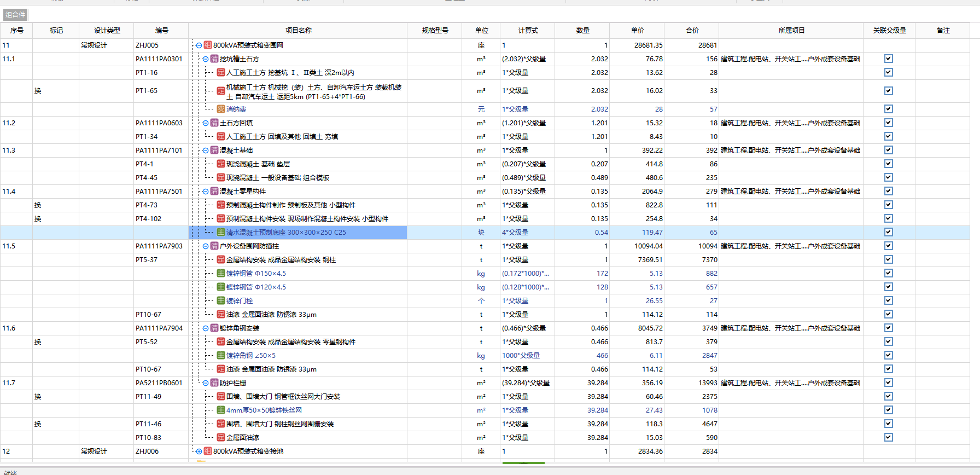
Task: Click the 编号 column header
Action: (x=161, y=31)
